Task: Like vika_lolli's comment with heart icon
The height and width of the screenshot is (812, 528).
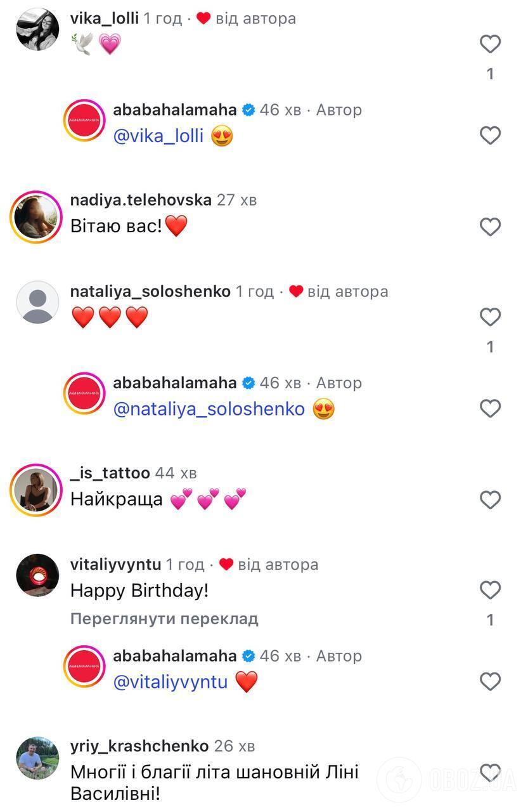Action: [x=490, y=44]
